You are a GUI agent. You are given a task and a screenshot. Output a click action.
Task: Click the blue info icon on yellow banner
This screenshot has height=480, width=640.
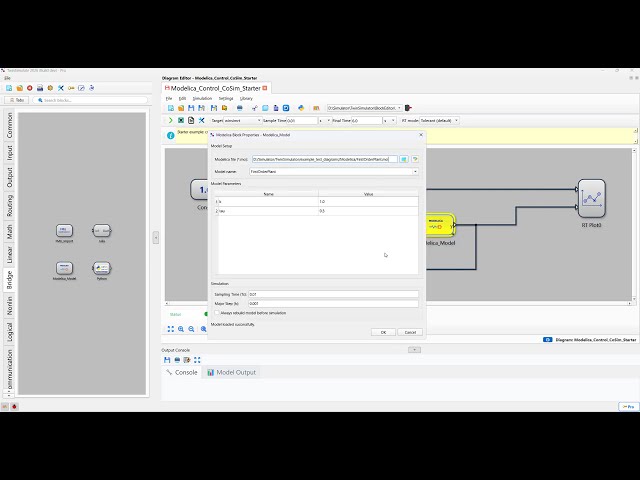[171, 135]
